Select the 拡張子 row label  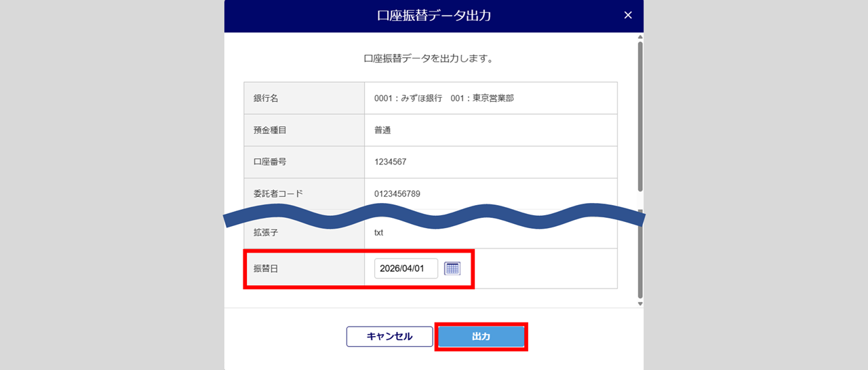(x=266, y=232)
